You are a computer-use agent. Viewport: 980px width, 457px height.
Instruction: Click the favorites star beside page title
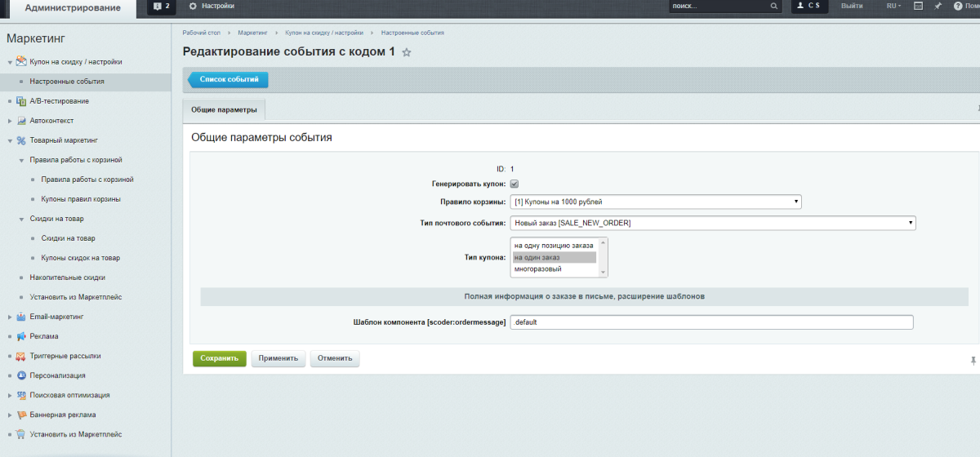407,52
